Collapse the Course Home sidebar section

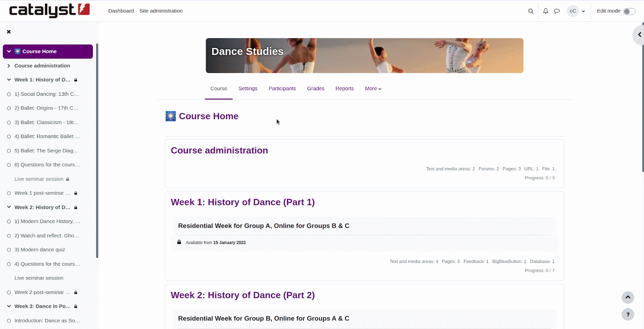[x=9, y=52]
